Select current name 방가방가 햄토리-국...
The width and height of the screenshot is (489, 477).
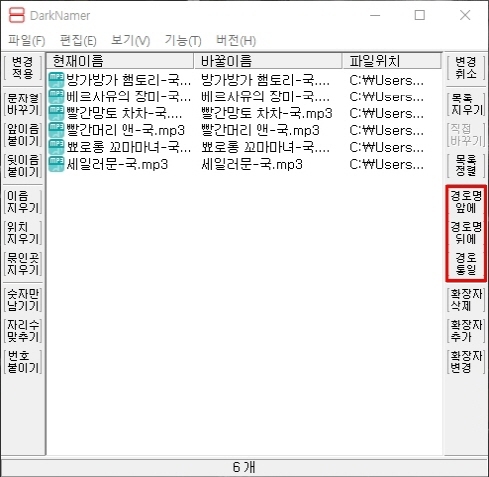(x=129, y=80)
